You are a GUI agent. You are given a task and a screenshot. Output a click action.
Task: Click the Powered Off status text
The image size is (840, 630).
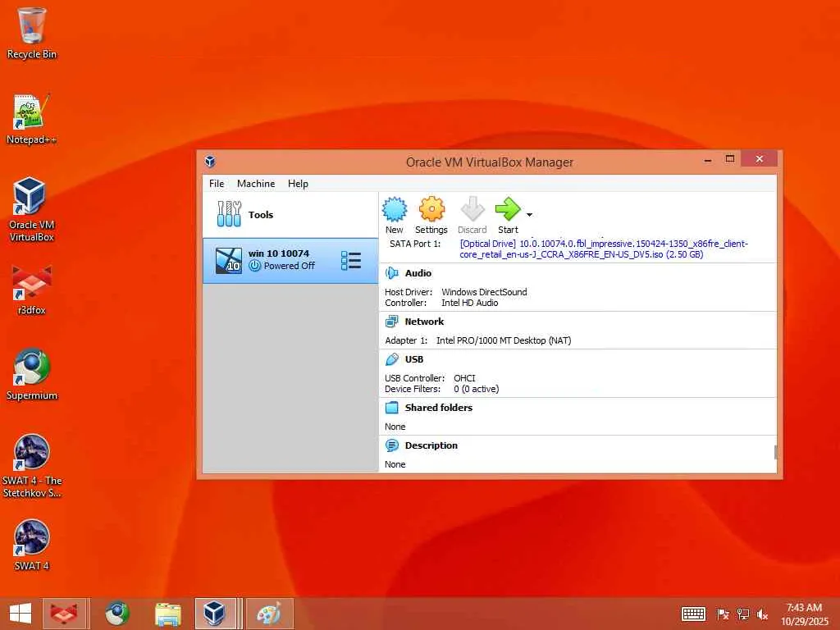(x=290, y=266)
